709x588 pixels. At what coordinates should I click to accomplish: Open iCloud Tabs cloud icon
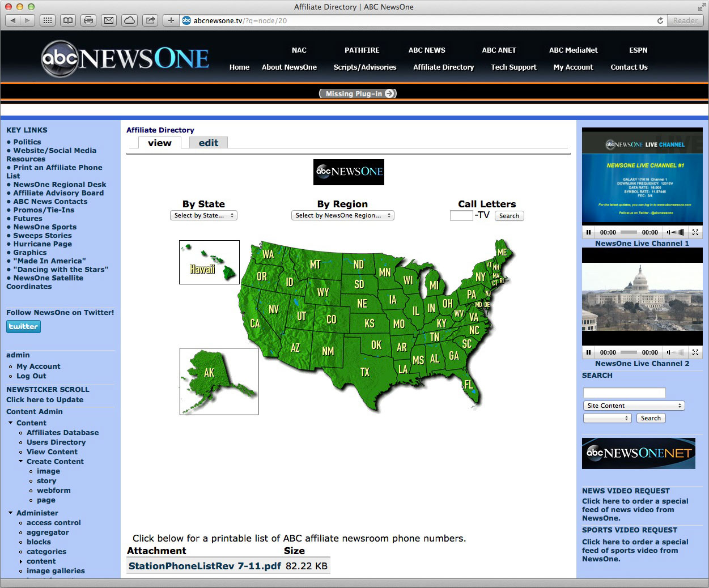(129, 20)
